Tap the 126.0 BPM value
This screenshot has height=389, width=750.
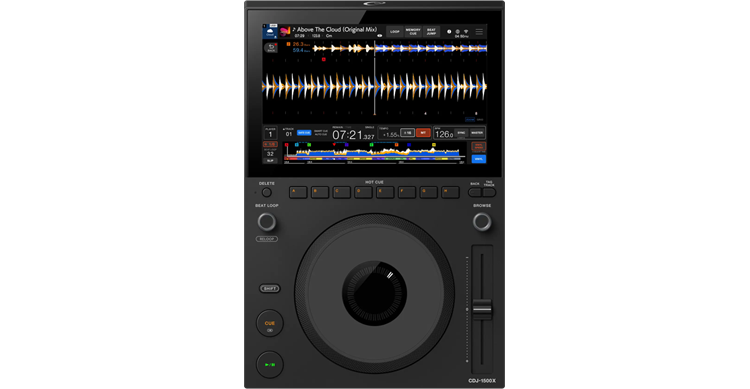pos(443,134)
